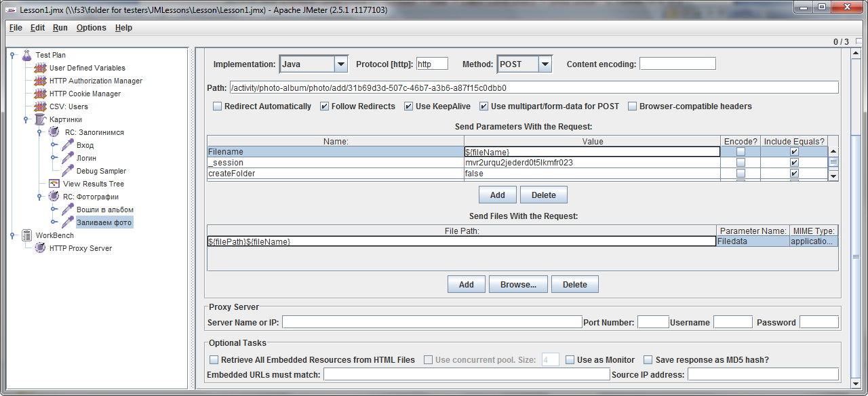Select the RC: Залогинимся controller icon
The height and width of the screenshot is (396, 868).
coord(54,132)
